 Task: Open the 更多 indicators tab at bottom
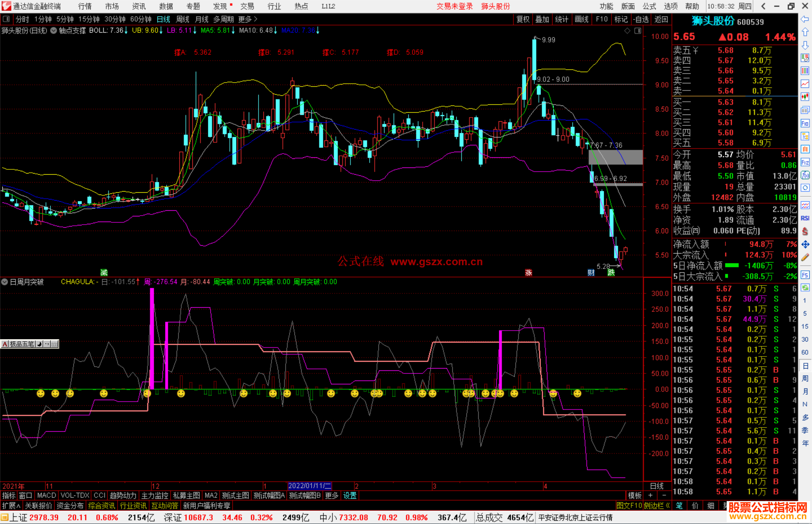332,495
